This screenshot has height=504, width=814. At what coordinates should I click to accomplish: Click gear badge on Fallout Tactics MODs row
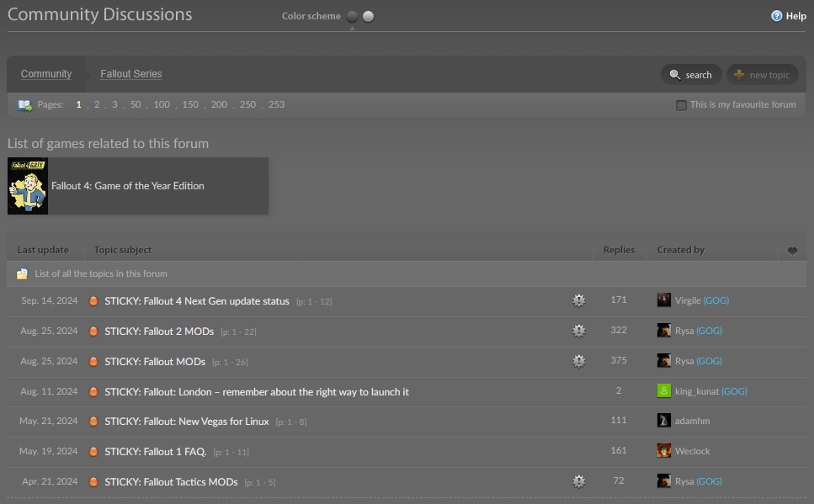point(579,481)
